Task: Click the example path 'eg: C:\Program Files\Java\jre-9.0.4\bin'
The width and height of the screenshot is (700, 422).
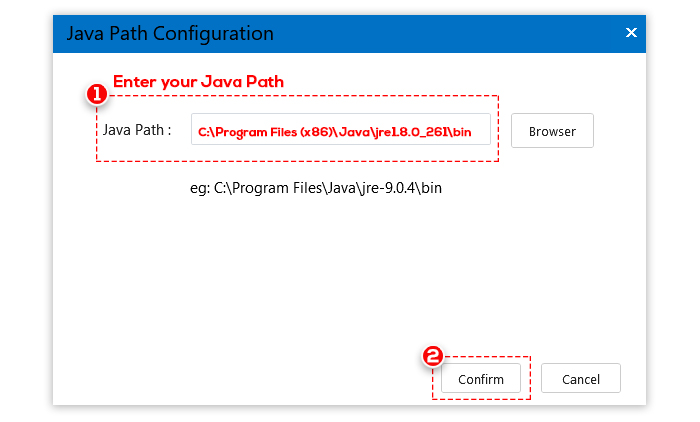Action: (316, 188)
